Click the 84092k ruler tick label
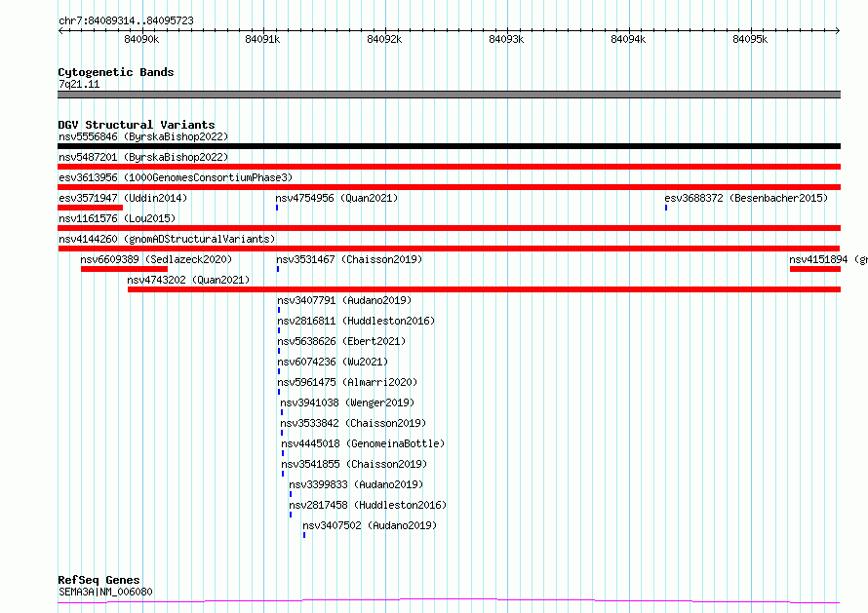 [x=384, y=39]
